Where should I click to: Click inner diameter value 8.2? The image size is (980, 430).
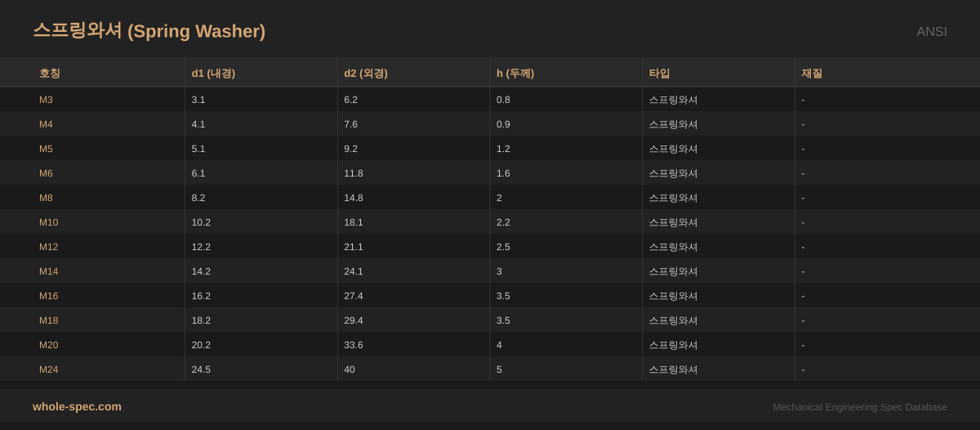[x=198, y=198]
